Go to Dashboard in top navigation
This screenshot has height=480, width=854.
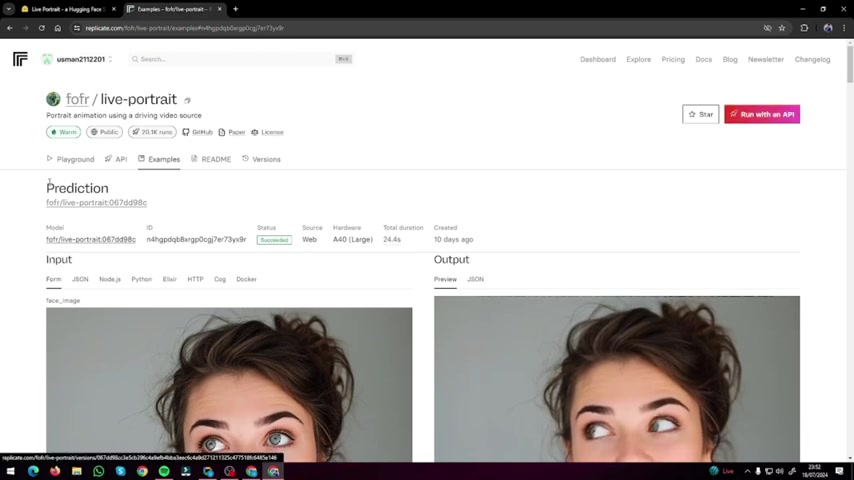click(x=597, y=59)
